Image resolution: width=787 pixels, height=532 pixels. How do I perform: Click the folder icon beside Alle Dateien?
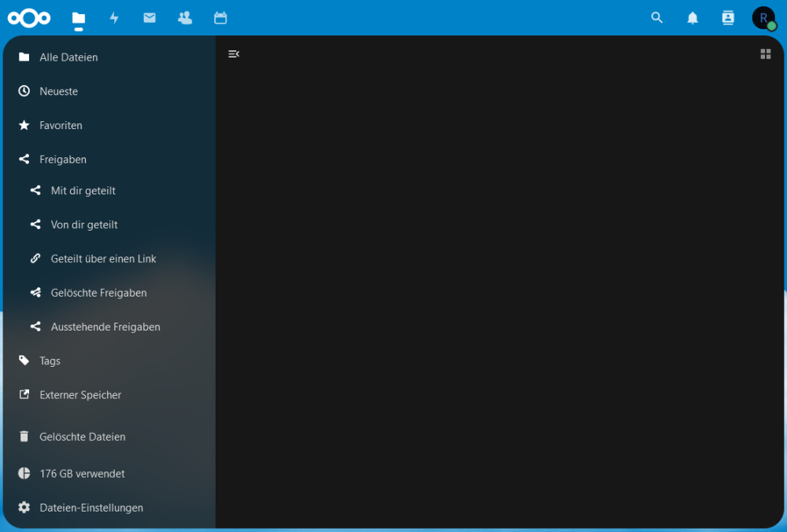(24, 57)
